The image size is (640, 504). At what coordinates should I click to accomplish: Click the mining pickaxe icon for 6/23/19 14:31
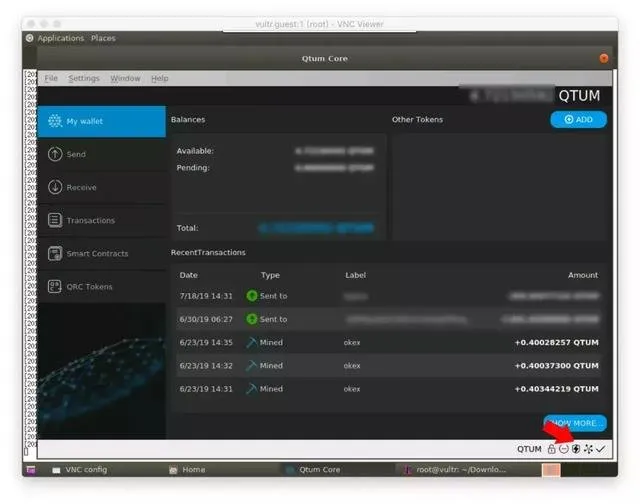click(251, 389)
